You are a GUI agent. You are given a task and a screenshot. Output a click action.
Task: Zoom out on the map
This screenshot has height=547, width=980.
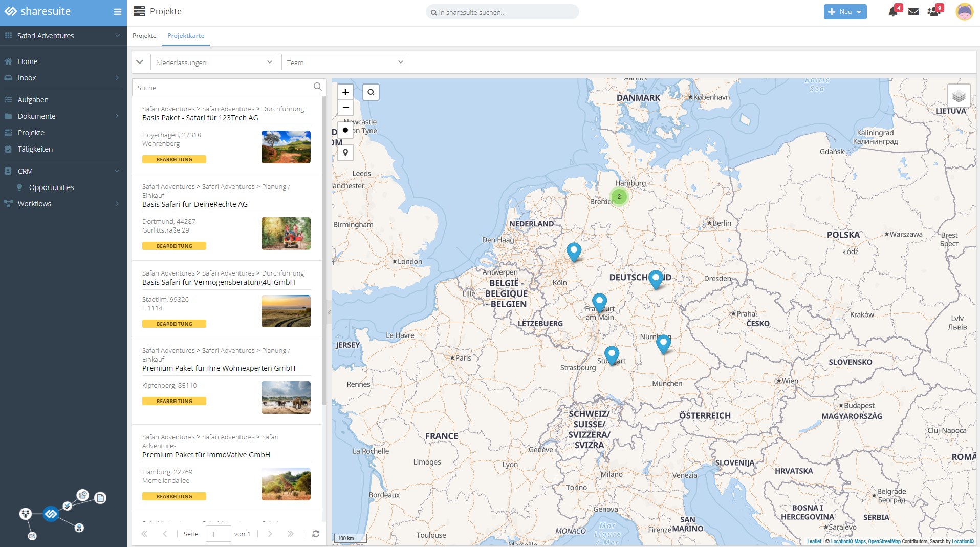[x=345, y=108]
